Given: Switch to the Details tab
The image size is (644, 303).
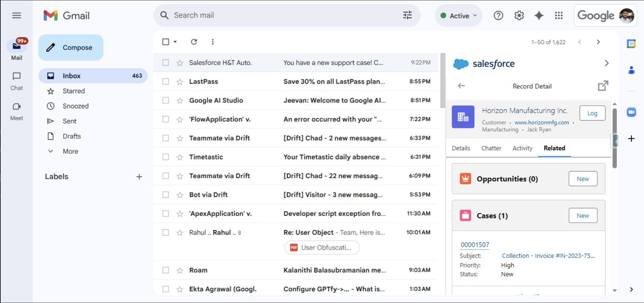Looking at the screenshot, I should click(x=461, y=148).
